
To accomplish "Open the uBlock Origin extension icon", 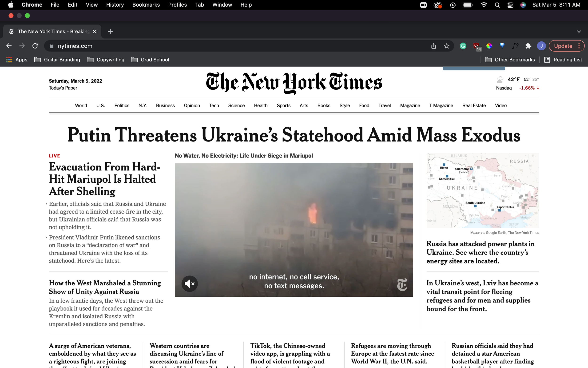I will pyautogui.click(x=476, y=46).
